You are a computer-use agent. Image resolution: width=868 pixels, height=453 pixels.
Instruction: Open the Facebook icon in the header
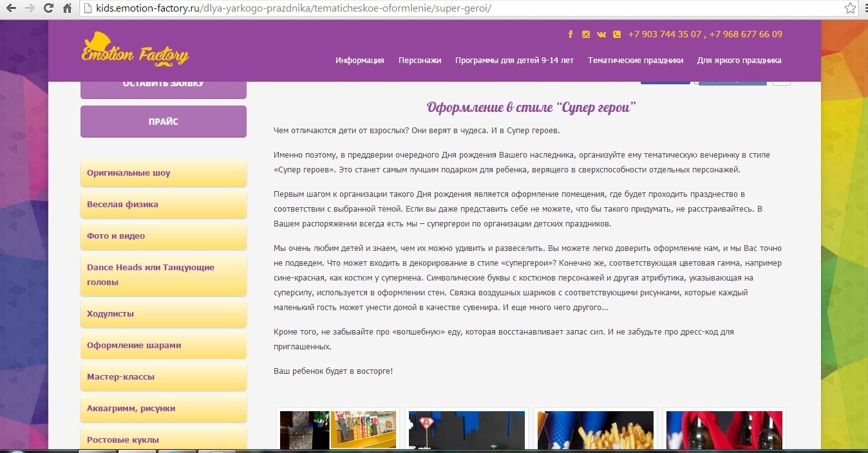pyautogui.click(x=571, y=35)
